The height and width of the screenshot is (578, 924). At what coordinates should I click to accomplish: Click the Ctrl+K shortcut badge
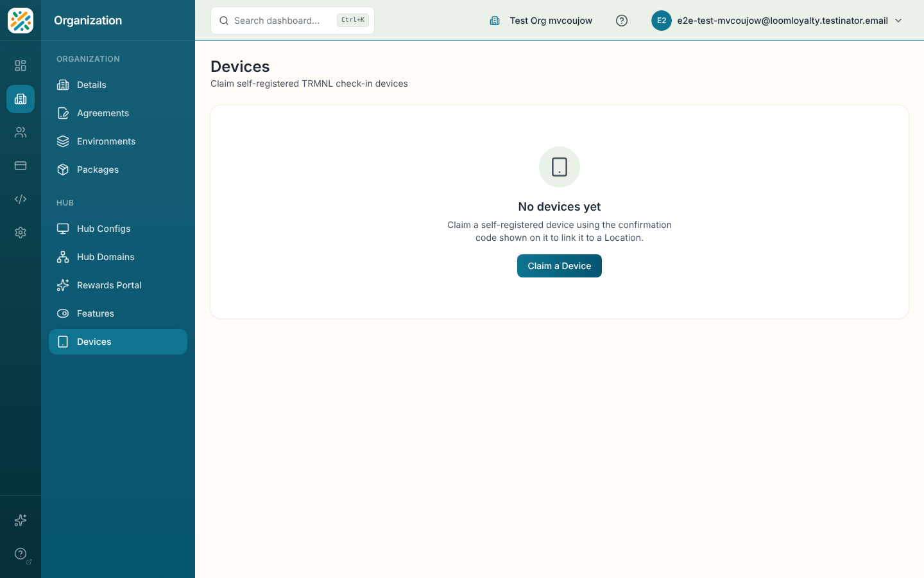(353, 21)
